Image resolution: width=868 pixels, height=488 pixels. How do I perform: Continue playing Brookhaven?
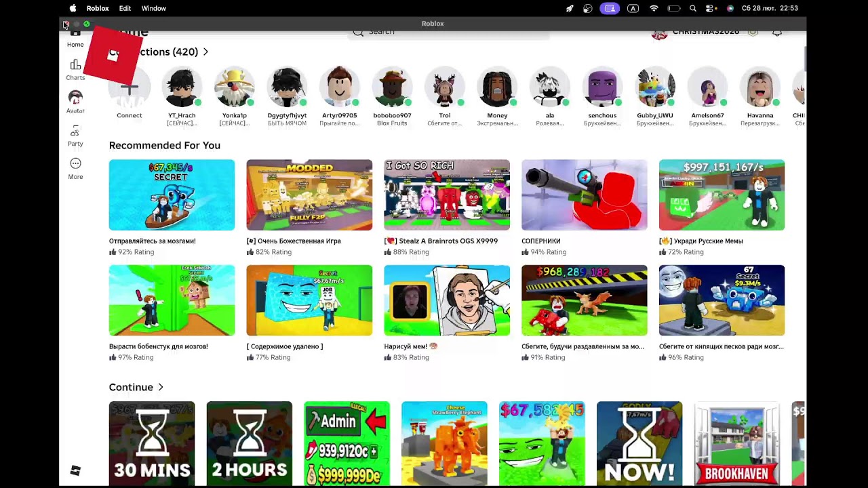point(737,444)
